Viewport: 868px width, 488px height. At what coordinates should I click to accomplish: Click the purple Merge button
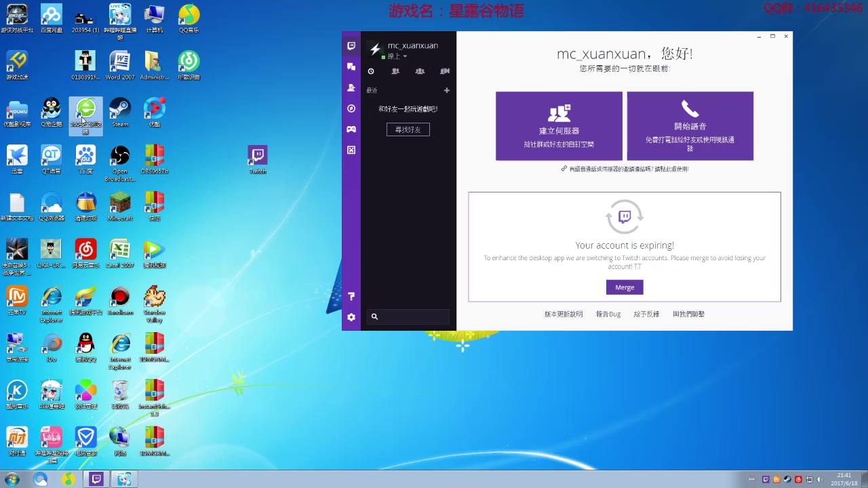point(625,287)
